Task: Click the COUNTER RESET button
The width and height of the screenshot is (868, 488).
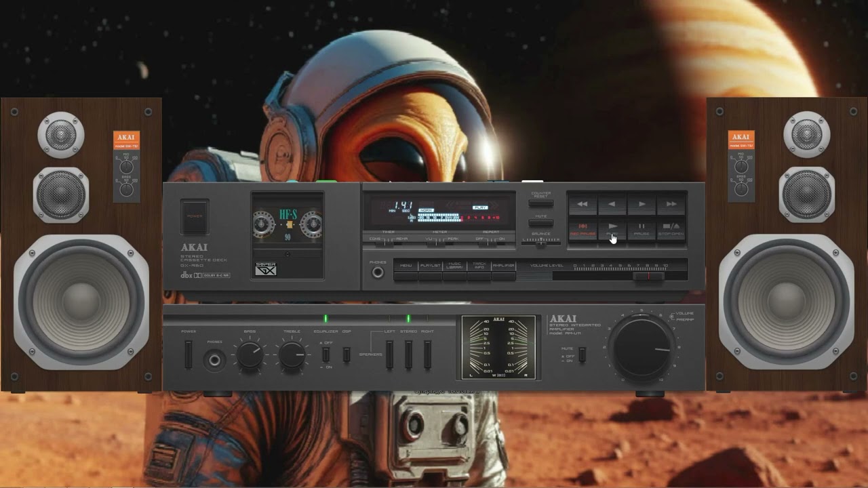Action: [541, 203]
